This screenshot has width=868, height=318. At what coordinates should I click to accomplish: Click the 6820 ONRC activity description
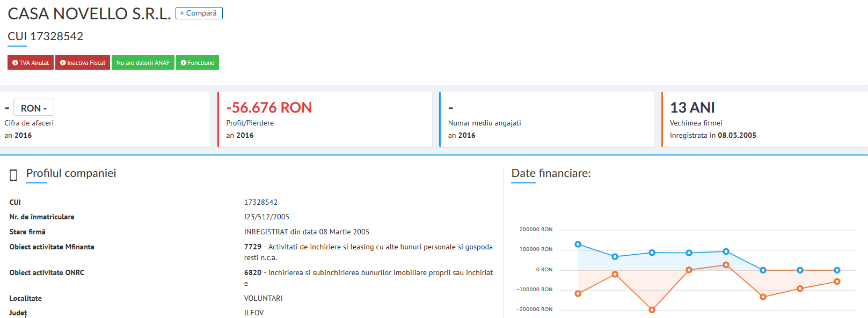(368, 278)
